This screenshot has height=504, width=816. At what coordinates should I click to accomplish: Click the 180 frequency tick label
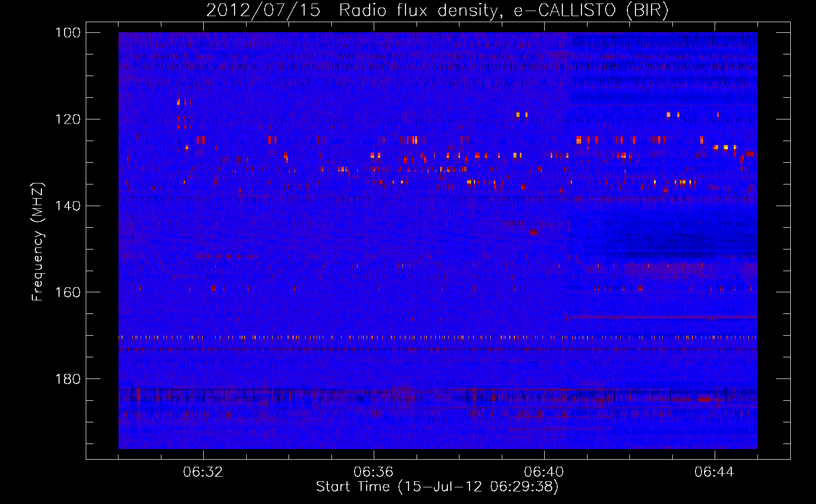tap(68, 379)
